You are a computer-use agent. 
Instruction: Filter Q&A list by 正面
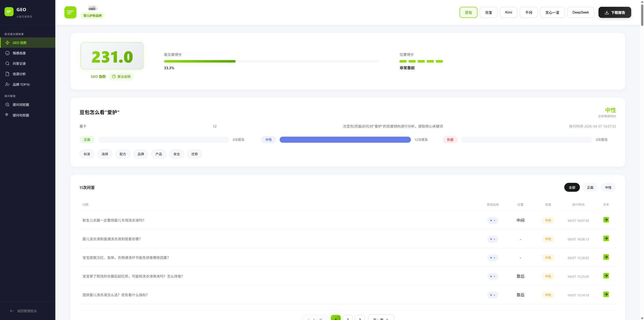coord(590,188)
